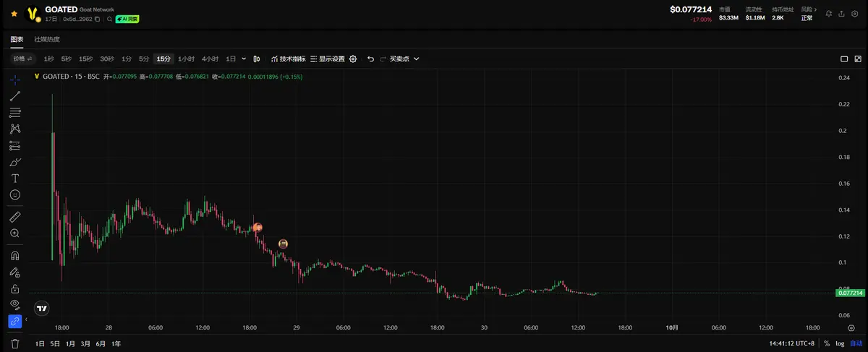Image resolution: width=868 pixels, height=352 pixels.
Task: Select the 1秒 interval
Action: (48, 59)
